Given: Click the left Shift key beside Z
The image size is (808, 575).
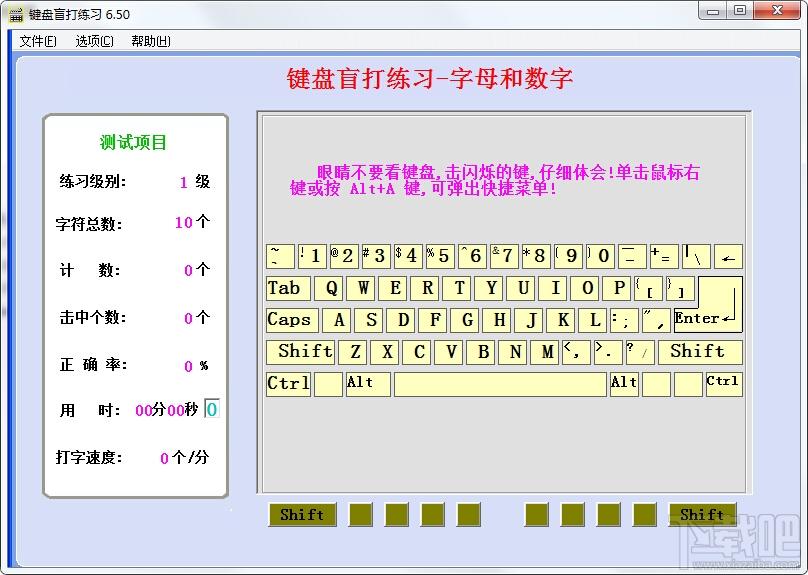Looking at the screenshot, I should pos(301,352).
